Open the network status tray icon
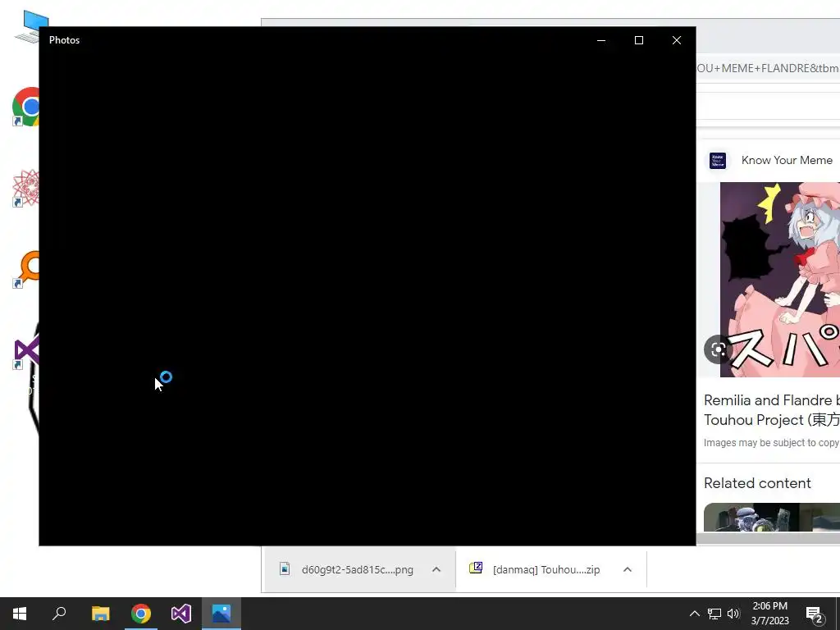Viewport: 840px width, 630px height. (x=714, y=614)
